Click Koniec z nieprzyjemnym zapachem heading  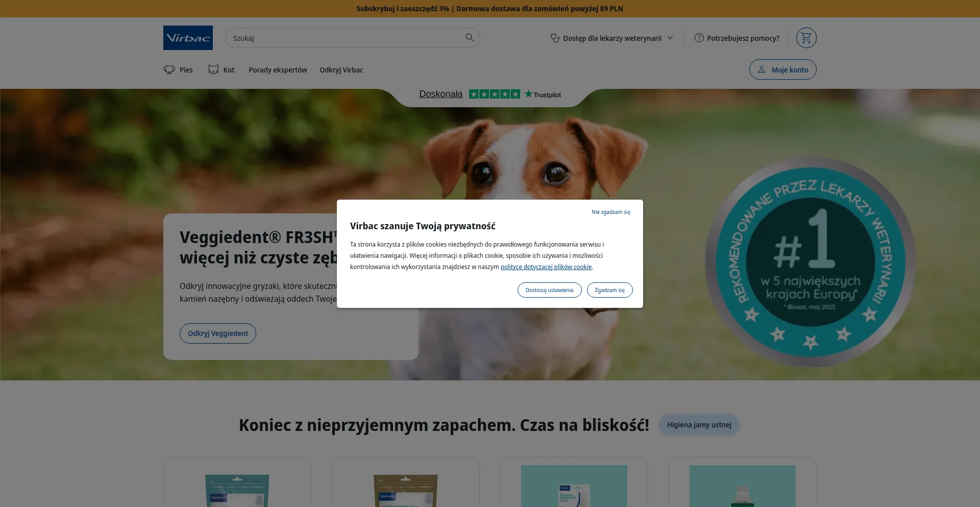pyautogui.click(x=444, y=425)
